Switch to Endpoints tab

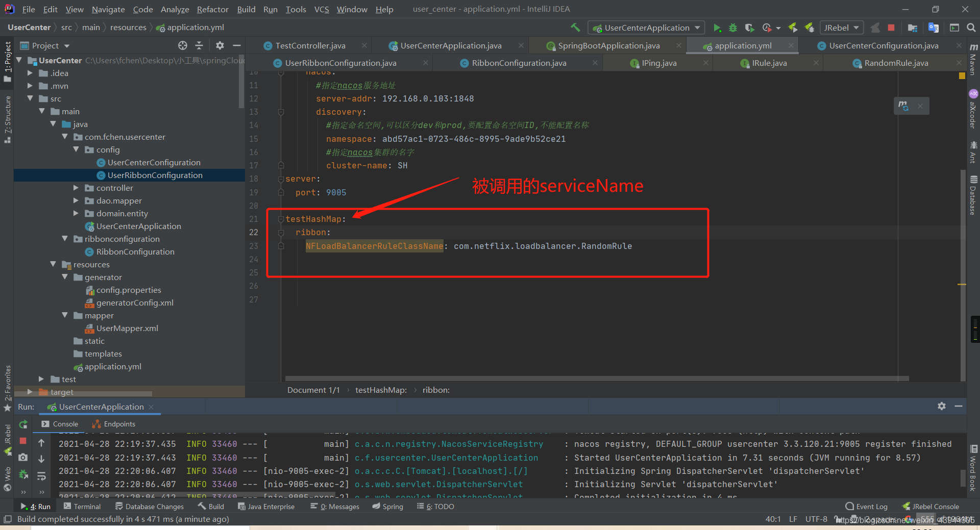click(x=114, y=424)
